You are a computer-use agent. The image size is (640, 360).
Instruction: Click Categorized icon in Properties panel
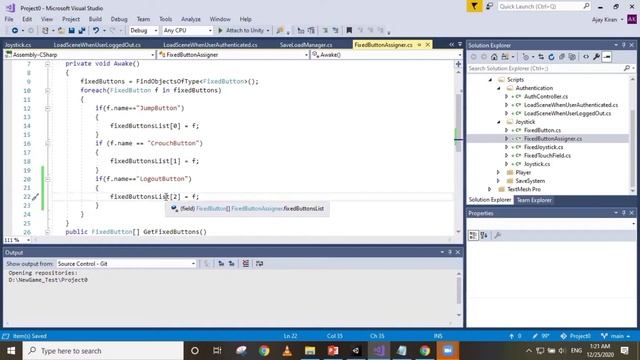pyautogui.click(x=473, y=236)
